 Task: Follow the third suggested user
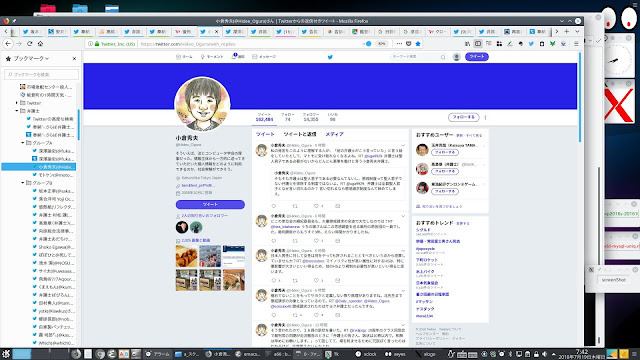pyautogui.click(x=444, y=191)
